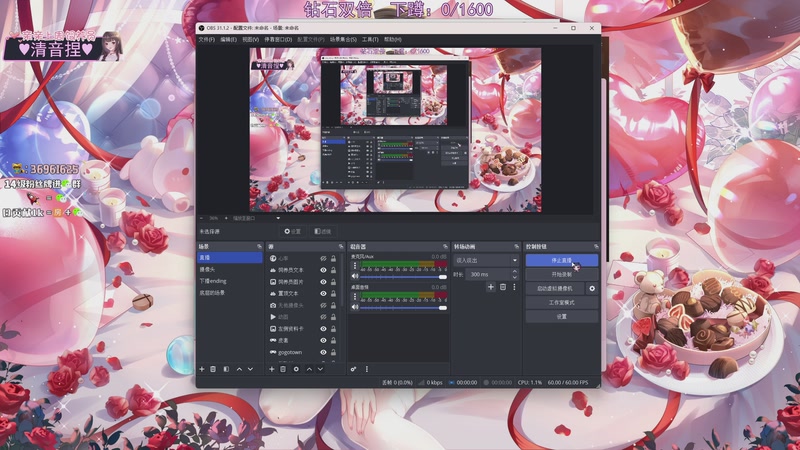The height and width of the screenshot is (450, 800).
Task: Adjust the desktop audio volume slider
Action: coord(404,308)
